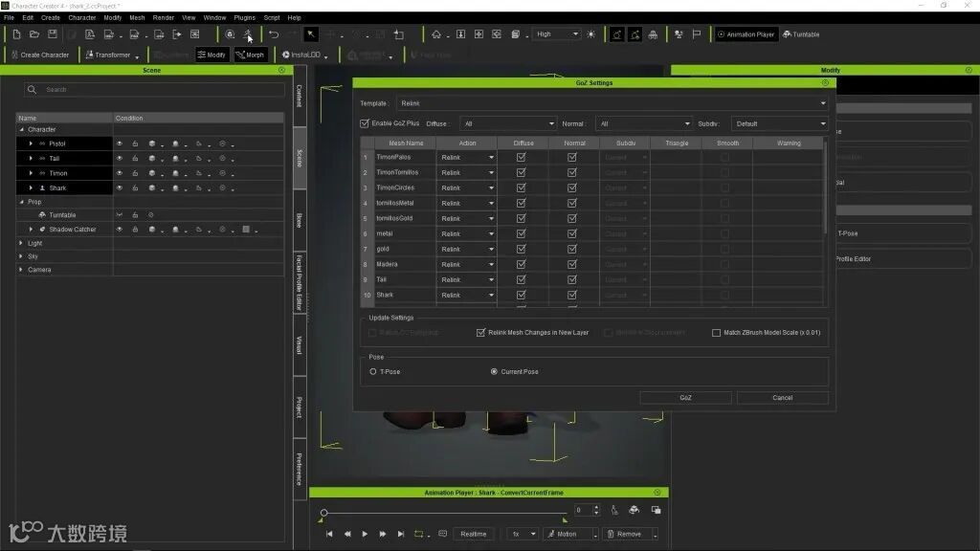Click the New Project file icon

[x=16, y=34]
